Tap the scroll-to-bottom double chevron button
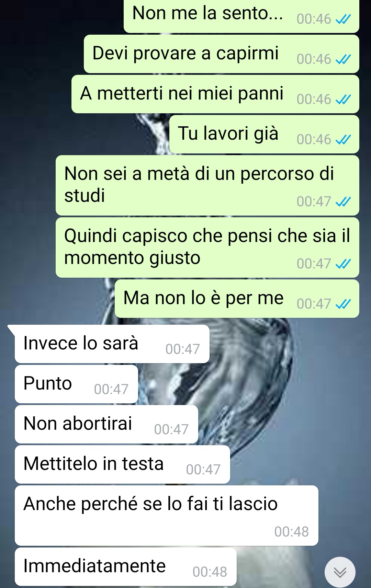This screenshot has width=371, height=588. pyautogui.click(x=340, y=572)
